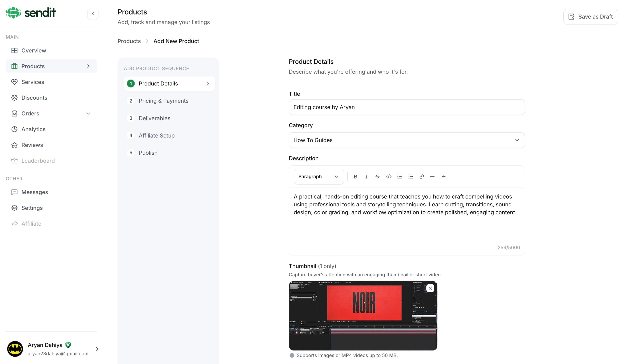Insert a link in the description
The image size is (629, 364).
422,177
